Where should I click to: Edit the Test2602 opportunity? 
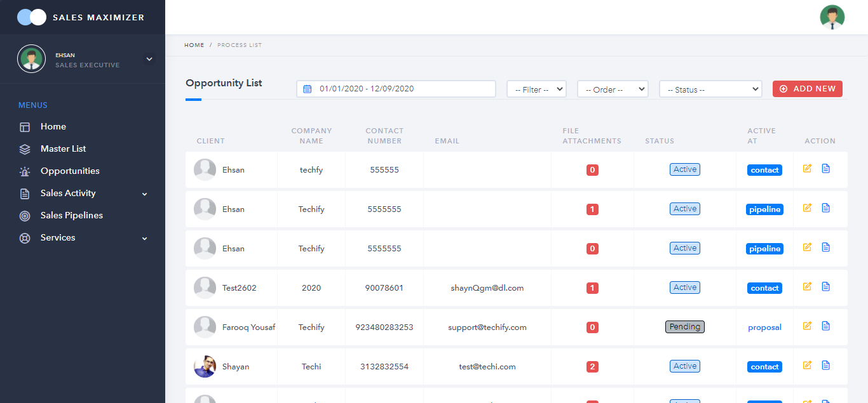click(807, 287)
